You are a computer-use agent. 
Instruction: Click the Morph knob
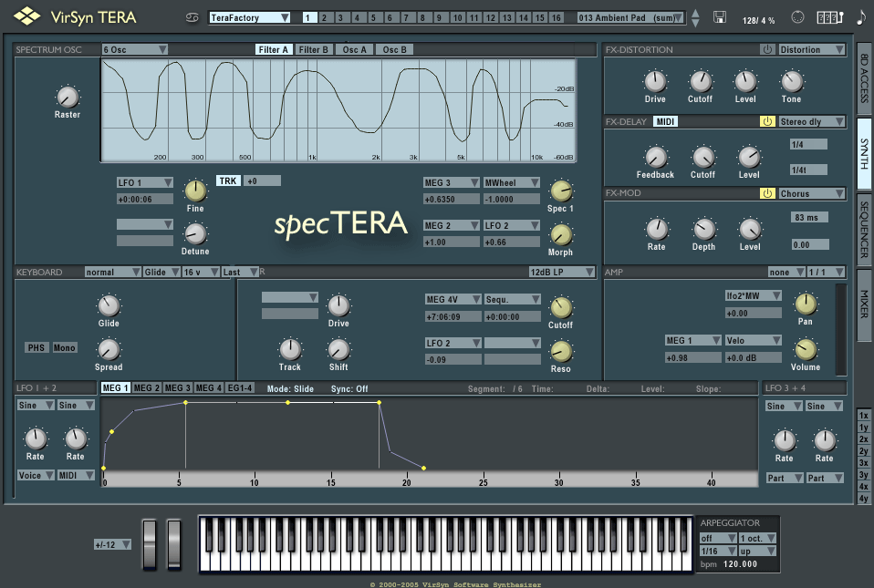coord(561,234)
